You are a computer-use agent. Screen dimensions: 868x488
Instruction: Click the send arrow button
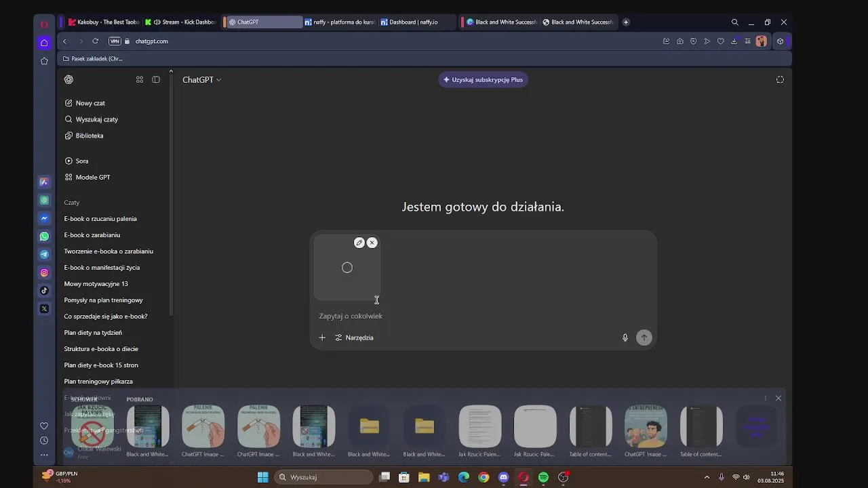(x=644, y=338)
